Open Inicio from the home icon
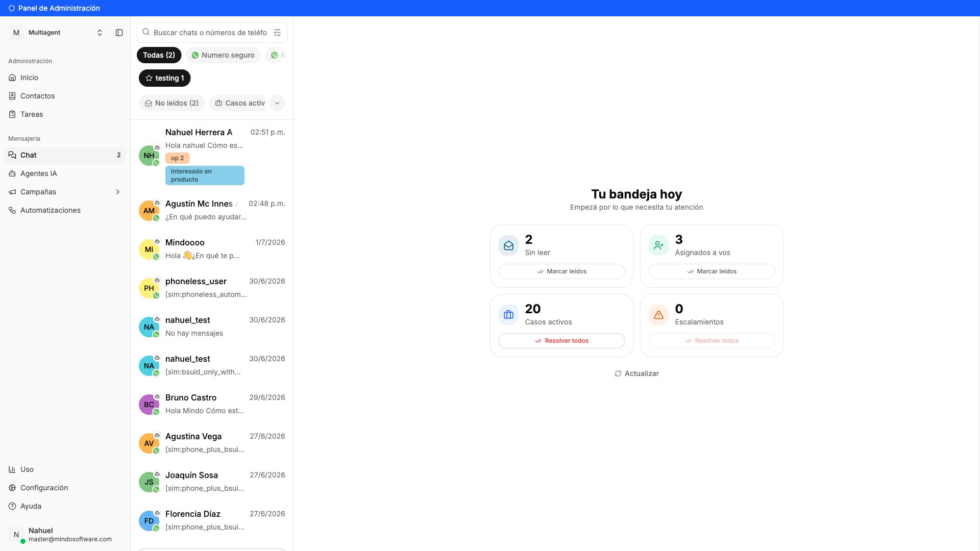 12,78
